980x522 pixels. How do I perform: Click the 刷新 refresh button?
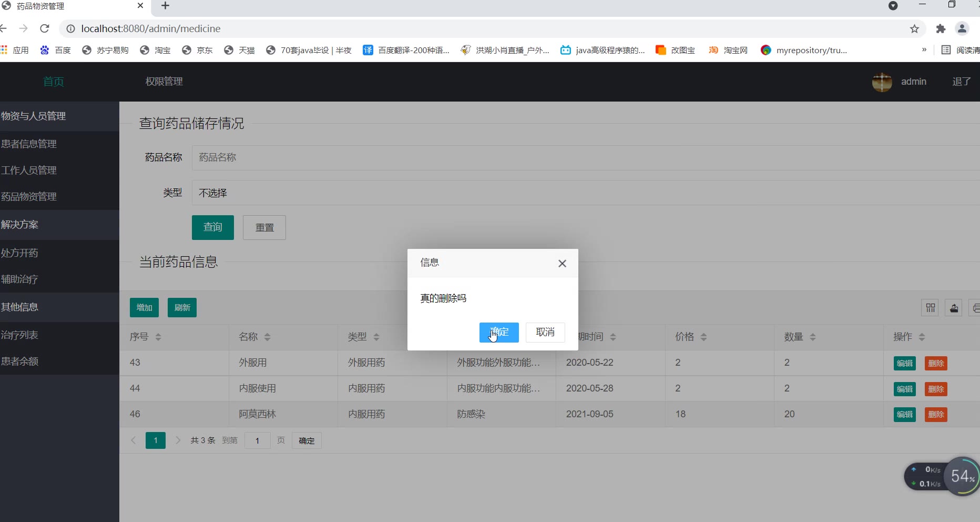click(x=182, y=308)
